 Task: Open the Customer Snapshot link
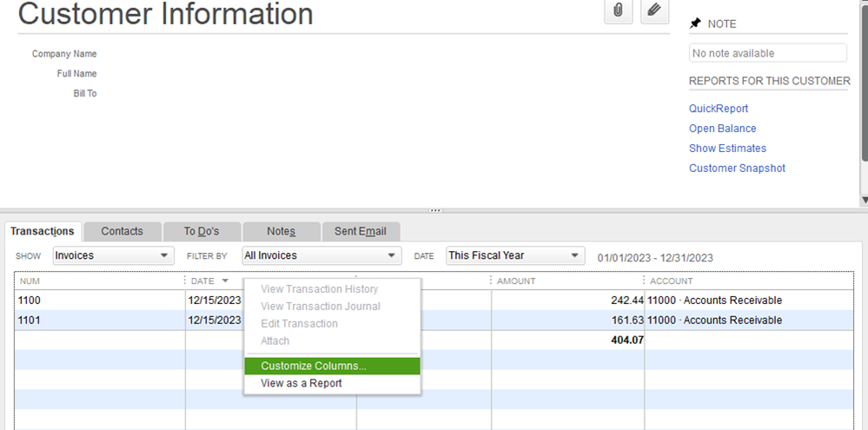click(737, 169)
